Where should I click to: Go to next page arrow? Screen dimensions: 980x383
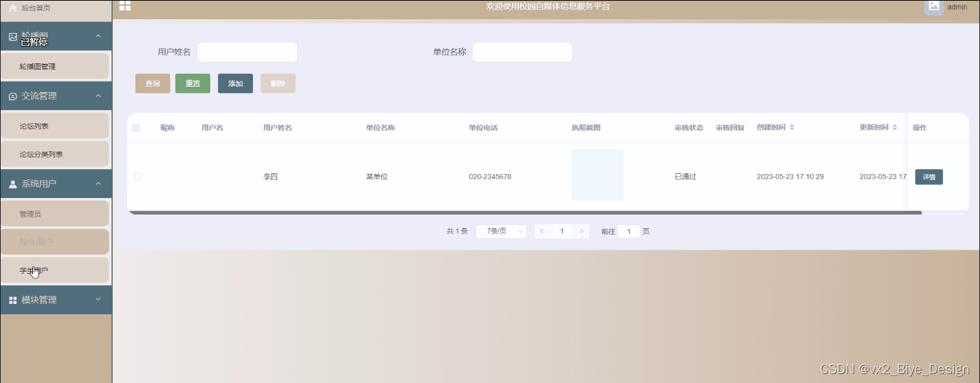tap(582, 232)
